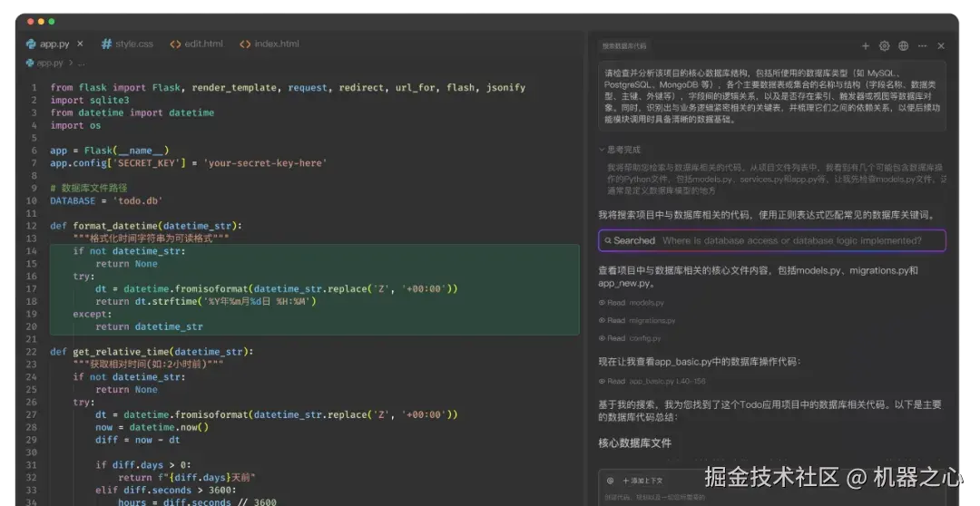Click the 搜索数据库代码 chat title

(623, 46)
